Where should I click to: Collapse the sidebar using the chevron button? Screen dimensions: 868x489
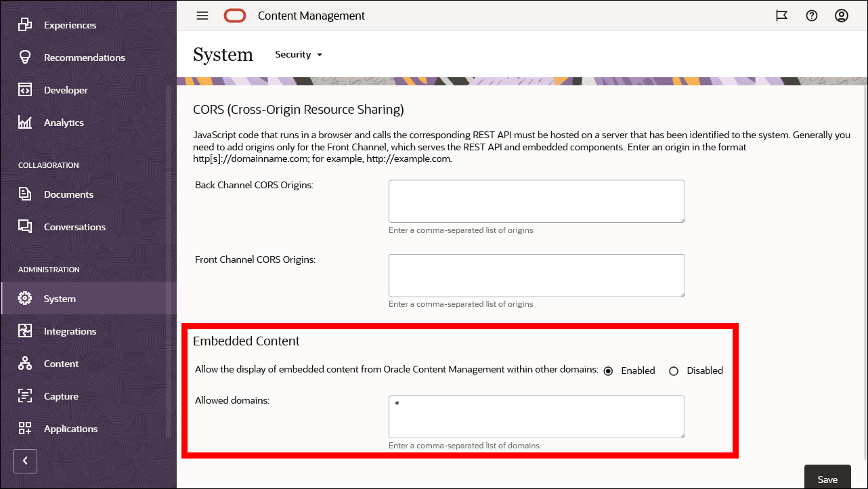coord(25,461)
